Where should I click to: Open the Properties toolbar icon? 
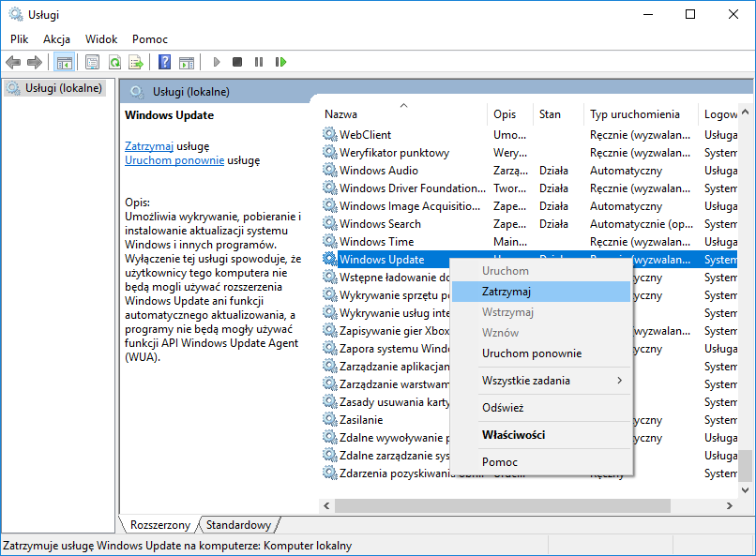pyautogui.click(x=92, y=62)
